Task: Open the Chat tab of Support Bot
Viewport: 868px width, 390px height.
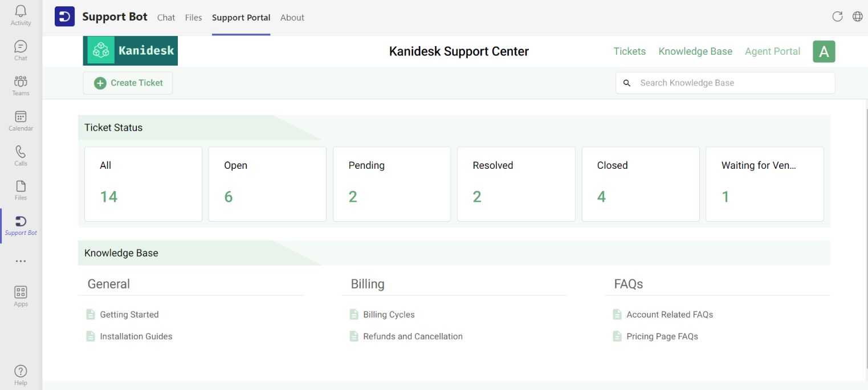Action: click(x=166, y=18)
